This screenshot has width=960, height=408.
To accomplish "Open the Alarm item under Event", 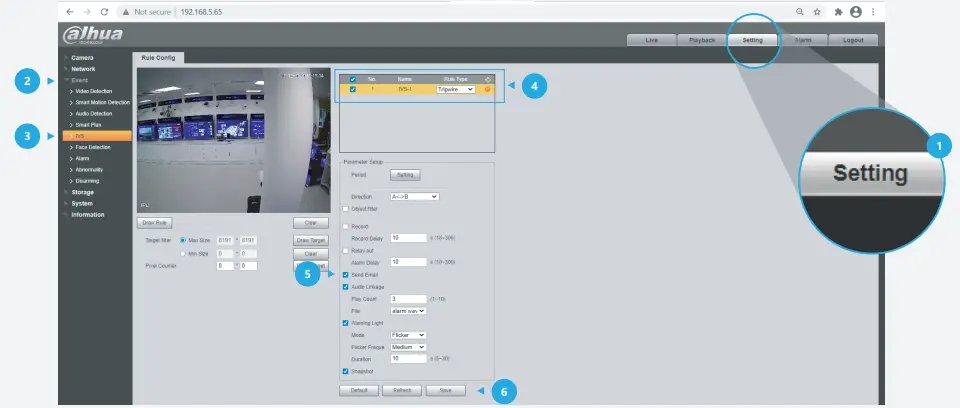I will (x=83, y=159).
